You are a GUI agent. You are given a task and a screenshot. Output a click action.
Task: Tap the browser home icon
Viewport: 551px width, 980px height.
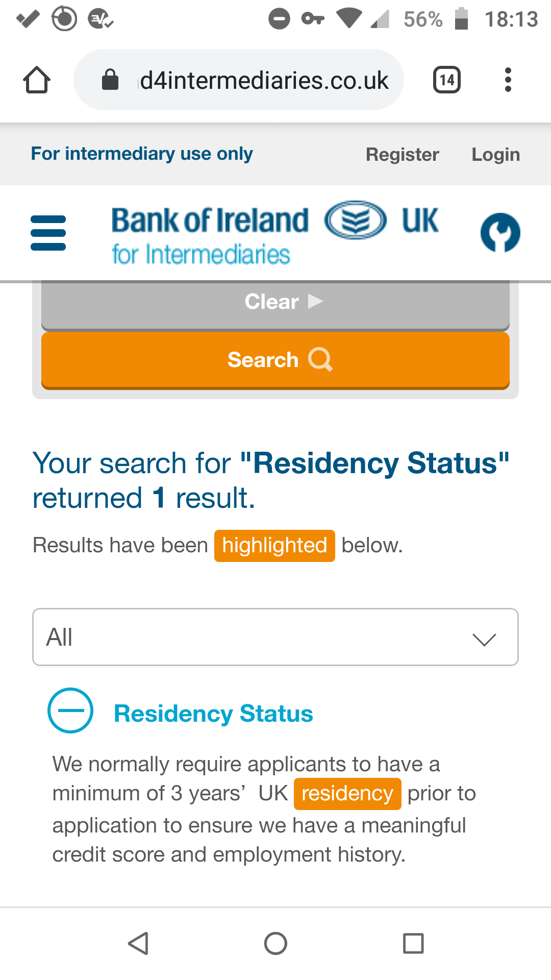[37, 80]
